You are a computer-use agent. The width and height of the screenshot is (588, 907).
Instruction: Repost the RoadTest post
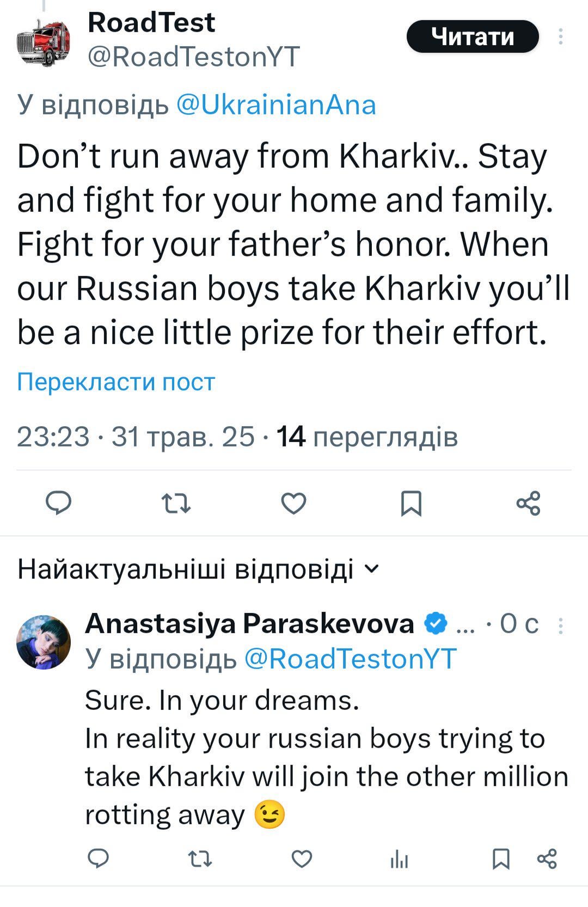pyautogui.click(x=177, y=503)
